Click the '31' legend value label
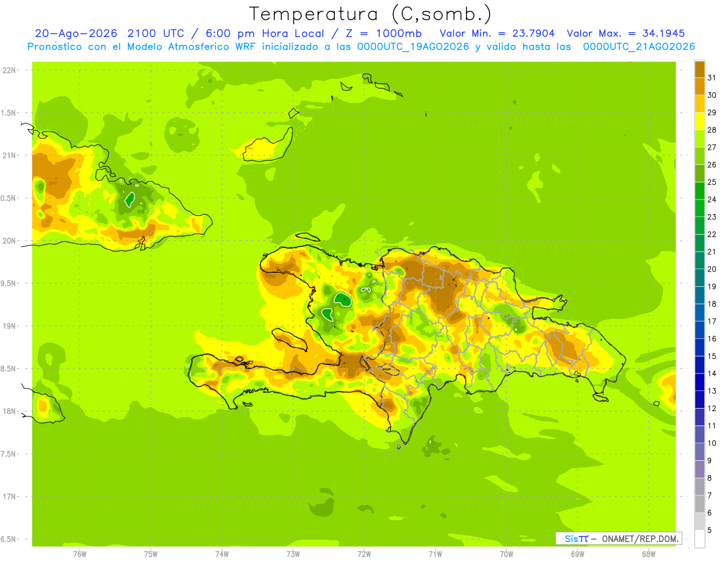 point(712,78)
